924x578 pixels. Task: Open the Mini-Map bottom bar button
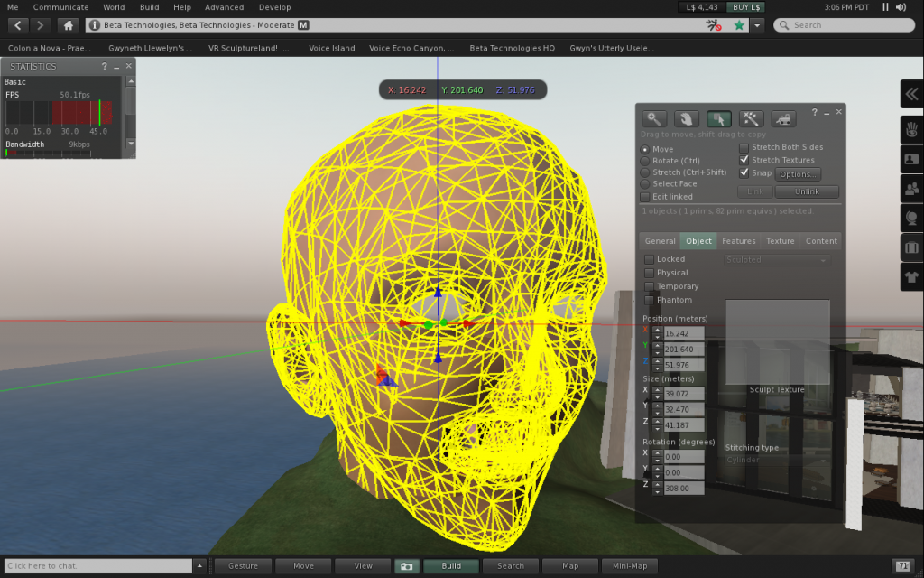pos(629,565)
